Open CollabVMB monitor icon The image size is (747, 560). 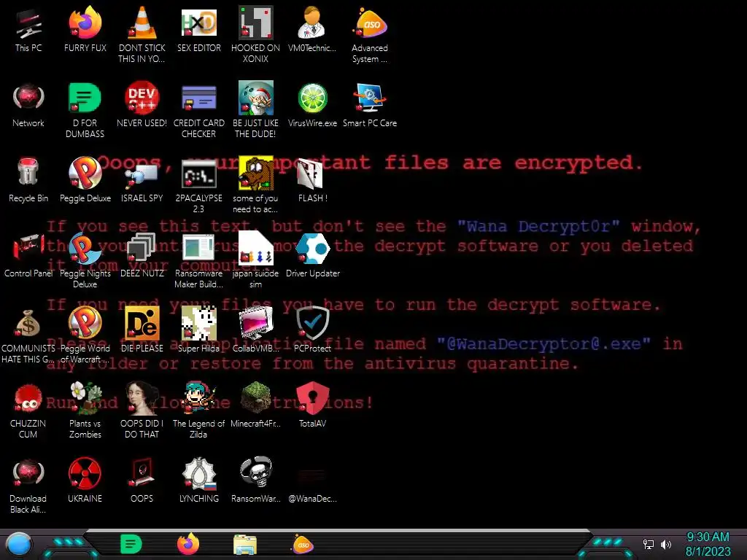(256, 331)
